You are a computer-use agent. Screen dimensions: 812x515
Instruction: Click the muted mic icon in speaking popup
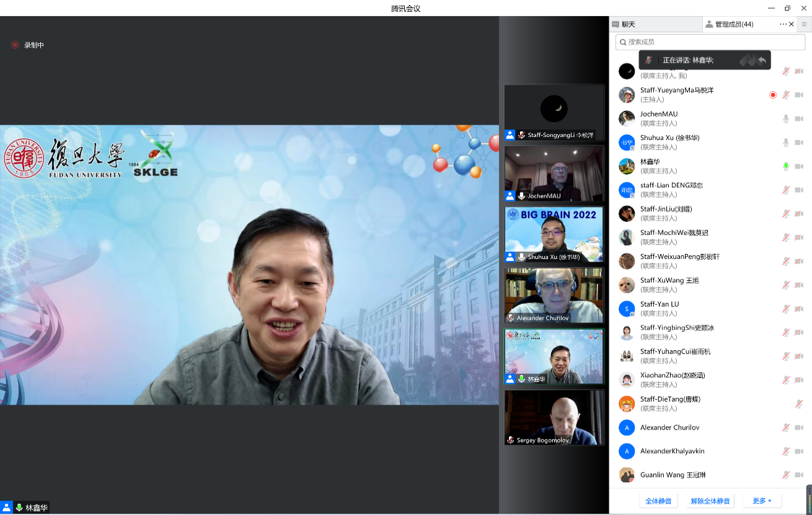pyautogui.click(x=648, y=60)
